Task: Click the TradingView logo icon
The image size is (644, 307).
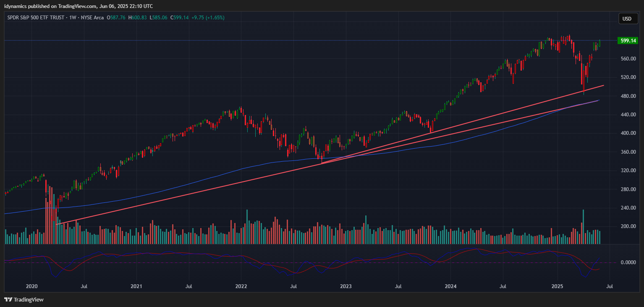Action: 8,299
